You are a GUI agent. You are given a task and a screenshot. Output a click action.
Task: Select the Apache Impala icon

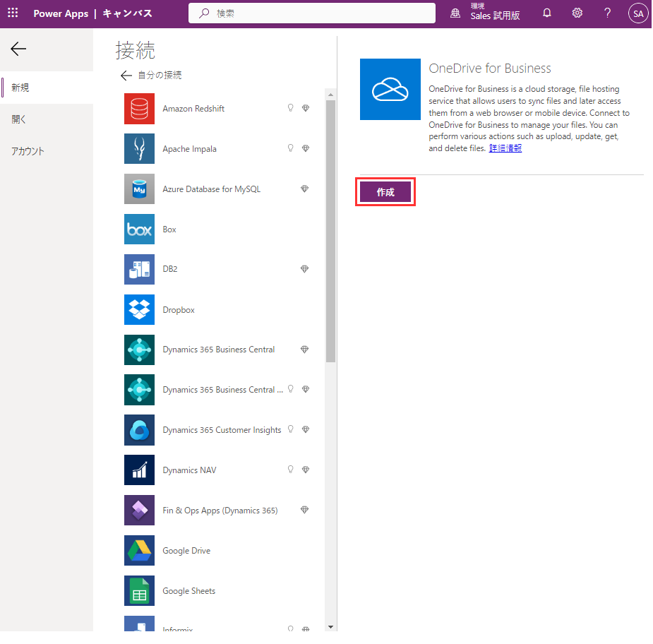point(139,149)
